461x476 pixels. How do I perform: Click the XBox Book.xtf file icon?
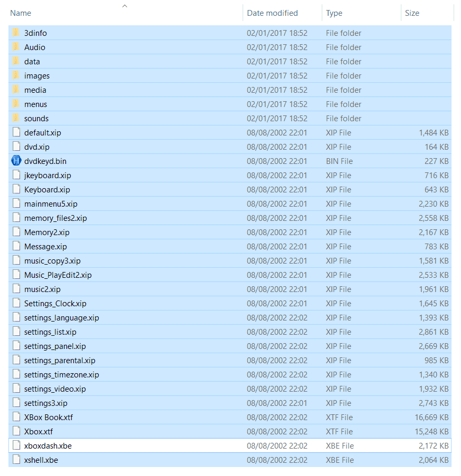pos(16,417)
